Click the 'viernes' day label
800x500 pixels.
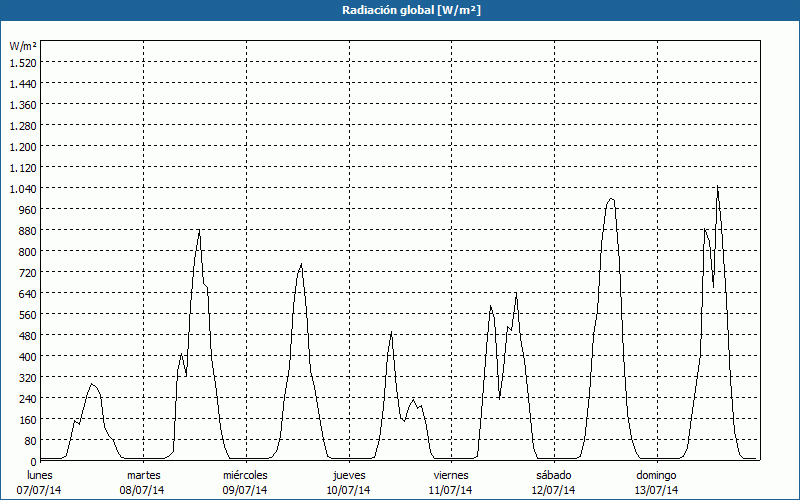pos(451,475)
